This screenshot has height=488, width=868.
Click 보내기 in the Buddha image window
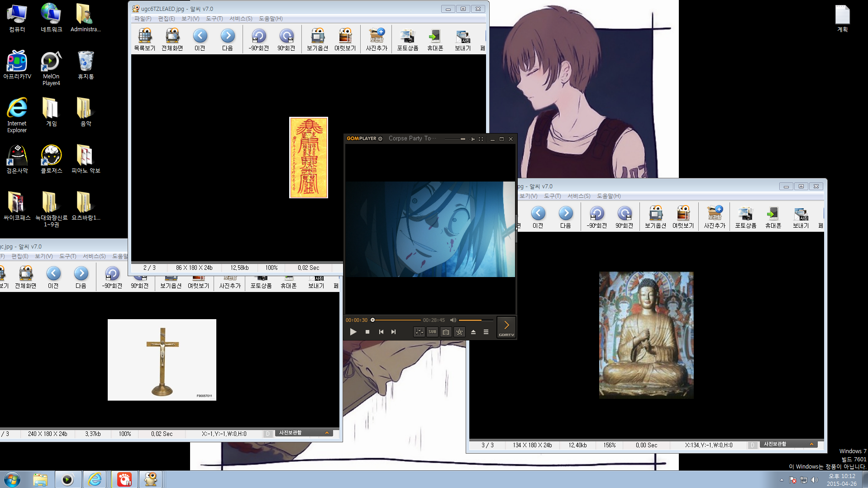pyautogui.click(x=801, y=217)
